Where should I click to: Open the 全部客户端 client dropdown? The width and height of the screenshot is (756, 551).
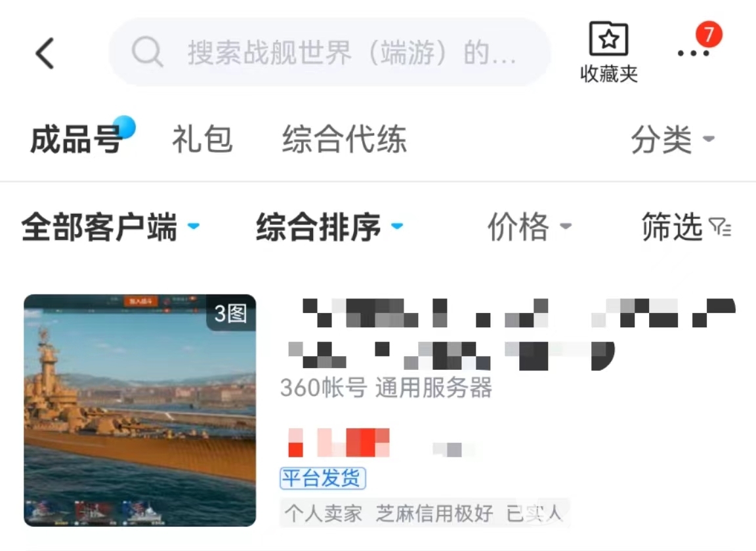pyautogui.click(x=110, y=226)
